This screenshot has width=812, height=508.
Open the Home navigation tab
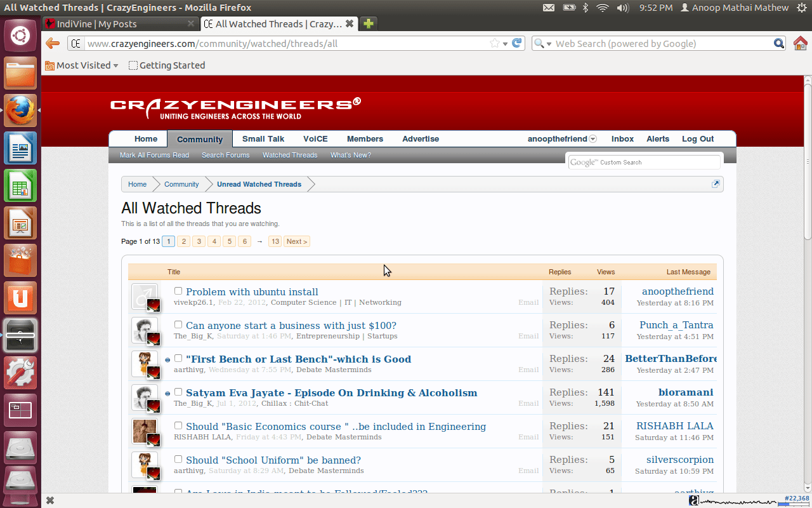click(146, 139)
